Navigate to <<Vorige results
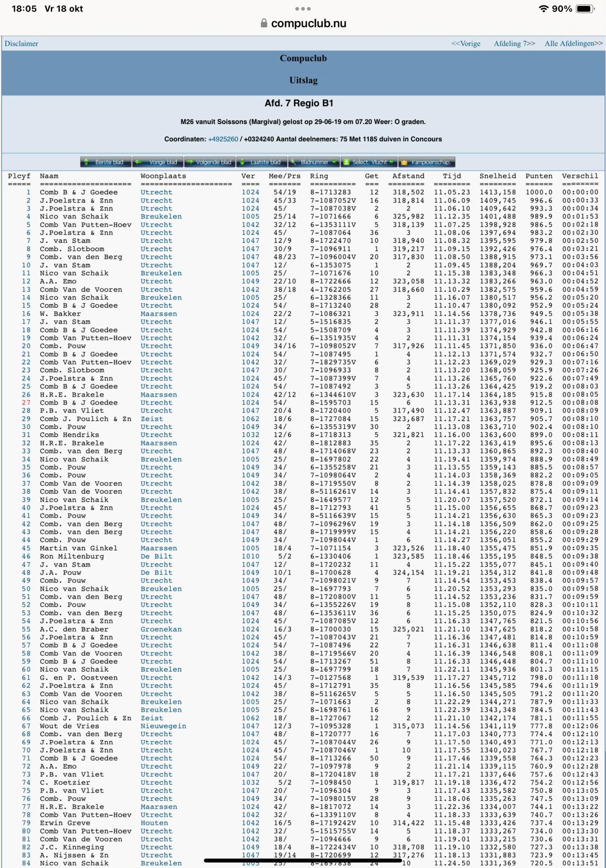 tap(465, 43)
